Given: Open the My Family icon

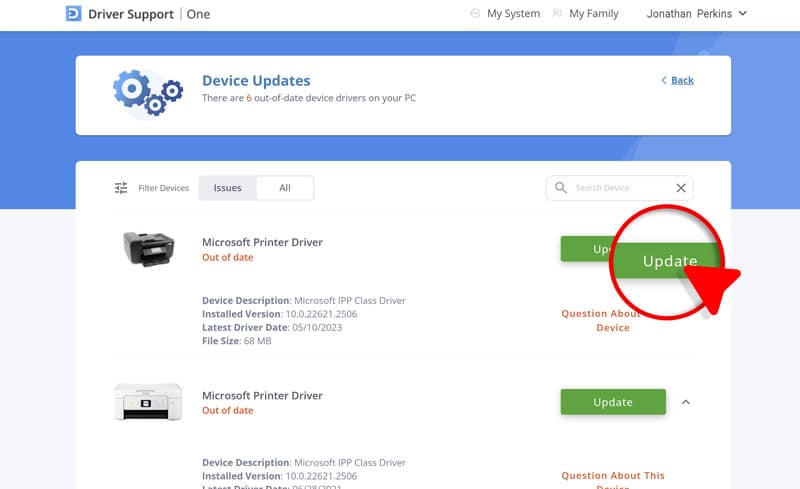Looking at the screenshot, I should (x=557, y=14).
